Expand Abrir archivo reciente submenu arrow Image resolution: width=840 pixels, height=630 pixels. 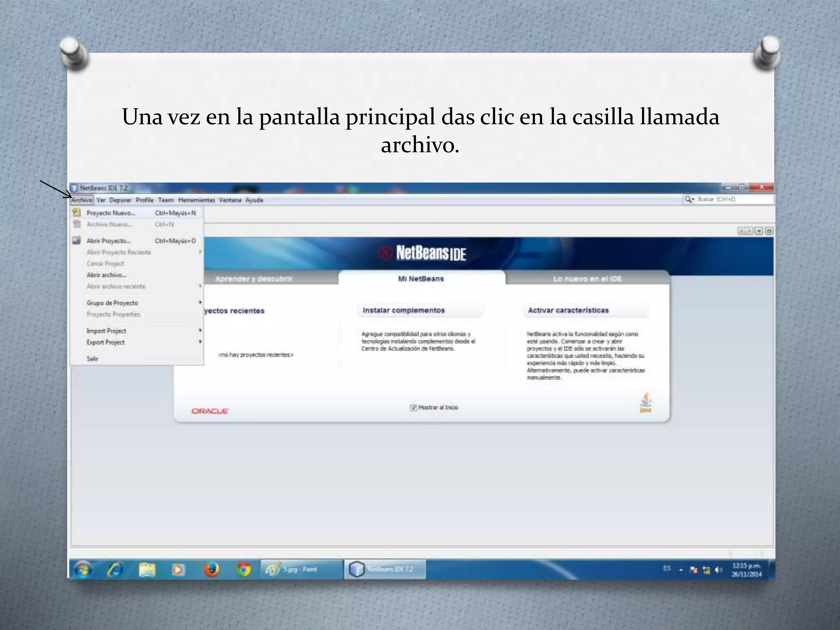click(200, 286)
